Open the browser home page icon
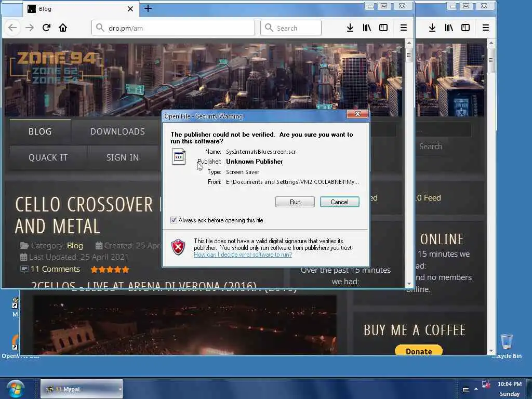 pyautogui.click(x=63, y=28)
